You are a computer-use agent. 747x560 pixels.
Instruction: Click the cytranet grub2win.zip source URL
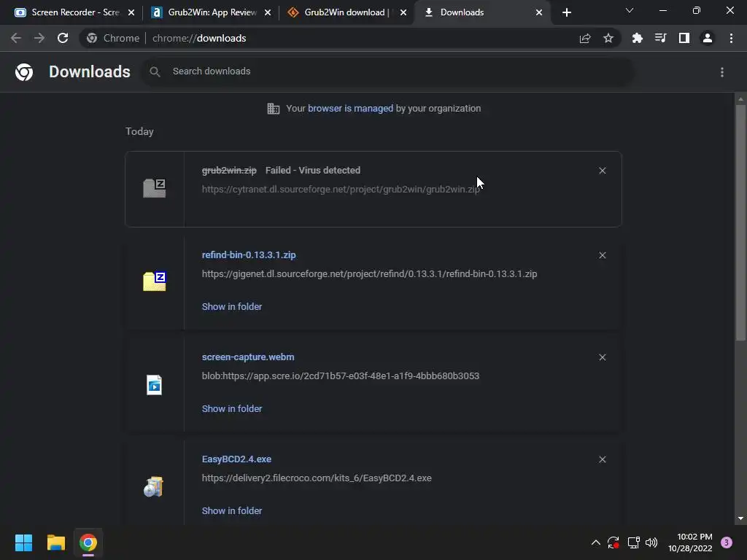pyautogui.click(x=341, y=189)
